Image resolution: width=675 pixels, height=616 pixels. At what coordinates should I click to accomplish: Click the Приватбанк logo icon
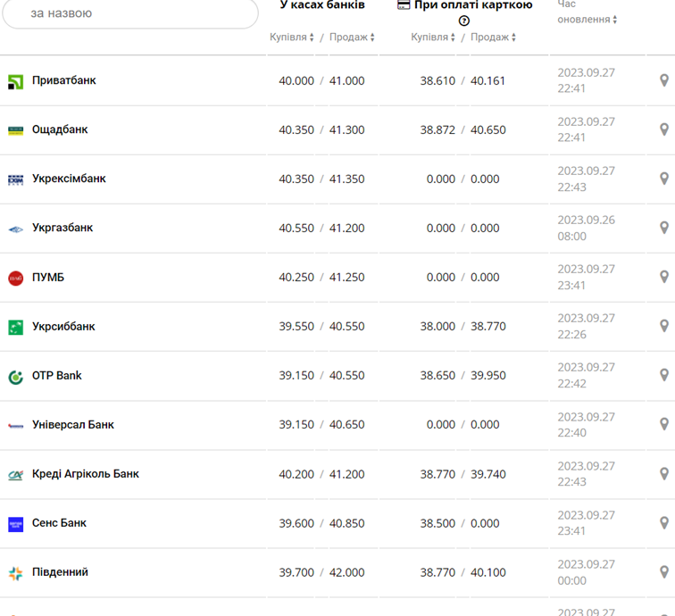pyautogui.click(x=15, y=81)
